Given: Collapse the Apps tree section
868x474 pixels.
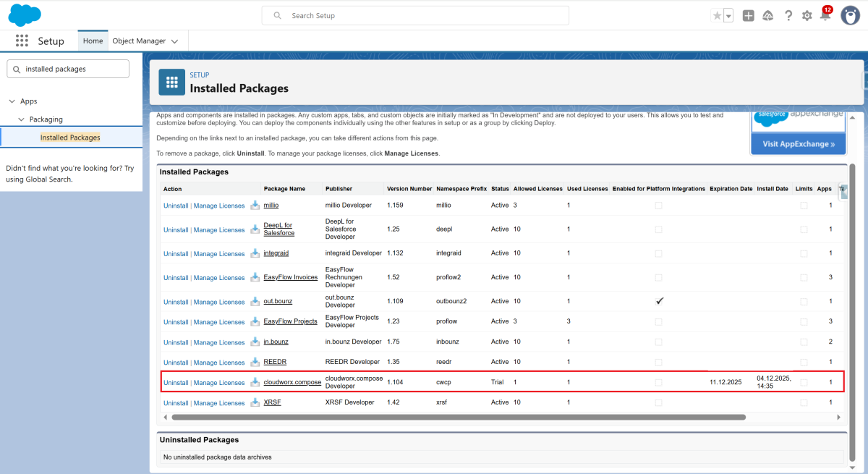Looking at the screenshot, I should pyautogui.click(x=12, y=101).
